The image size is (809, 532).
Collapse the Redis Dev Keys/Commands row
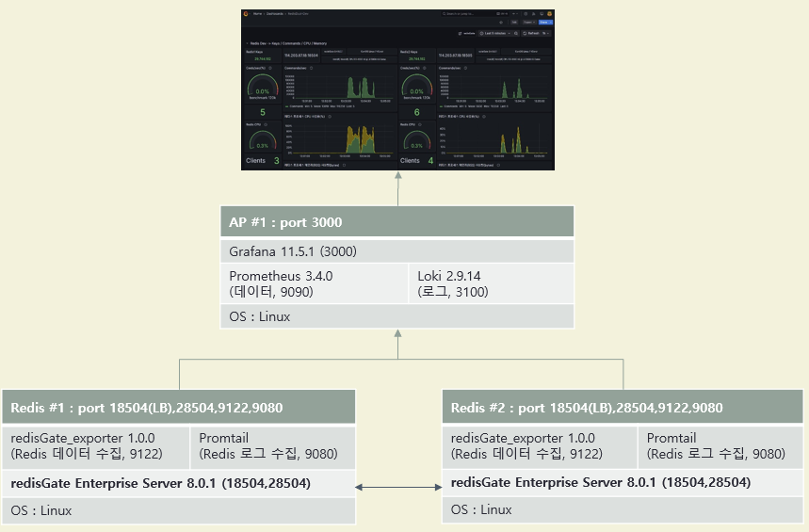point(247,43)
